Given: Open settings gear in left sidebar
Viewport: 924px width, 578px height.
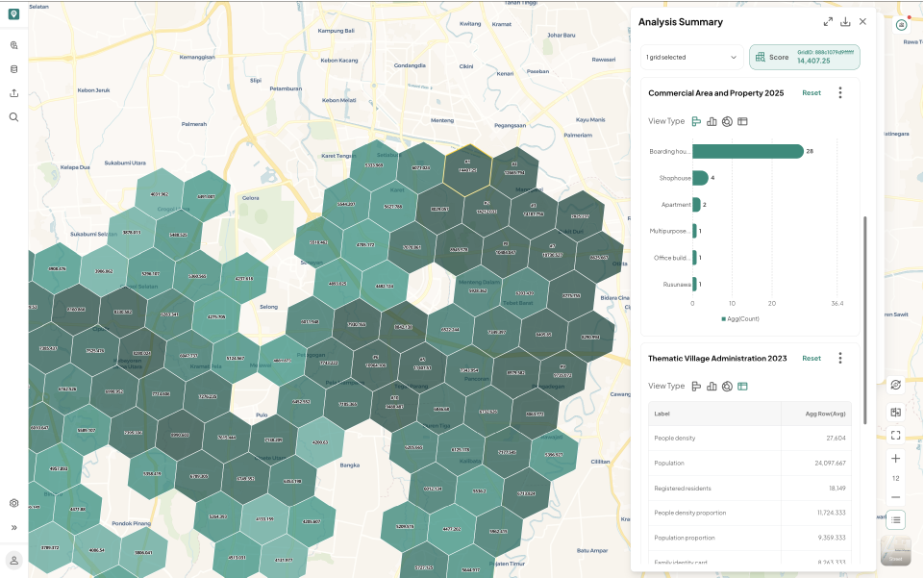Looking at the screenshot, I should point(14,503).
